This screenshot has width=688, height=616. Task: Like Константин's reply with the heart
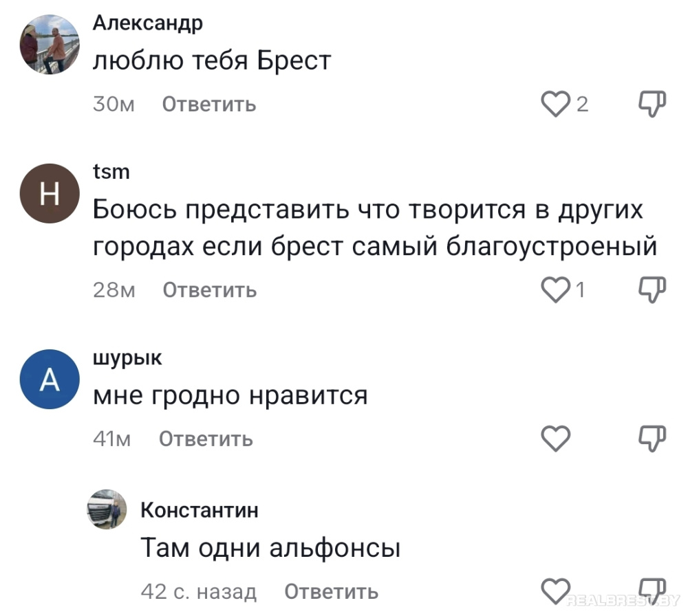(x=556, y=591)
